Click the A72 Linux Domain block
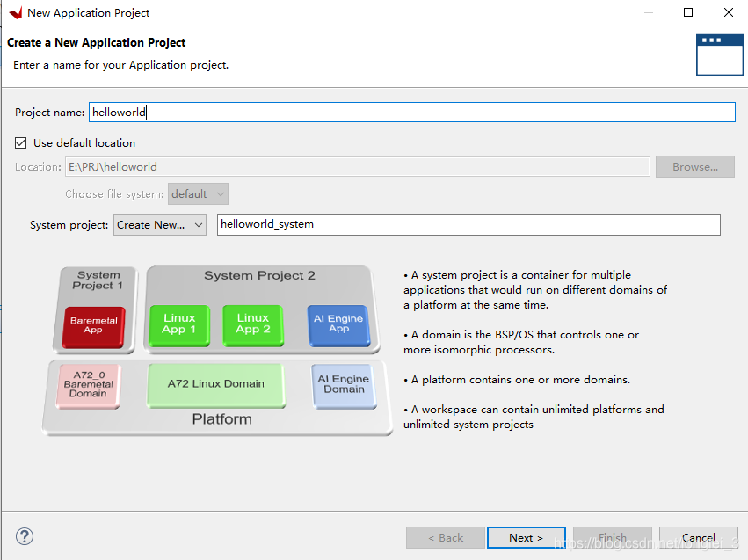The image size is (748, 560). click(216, 384)
